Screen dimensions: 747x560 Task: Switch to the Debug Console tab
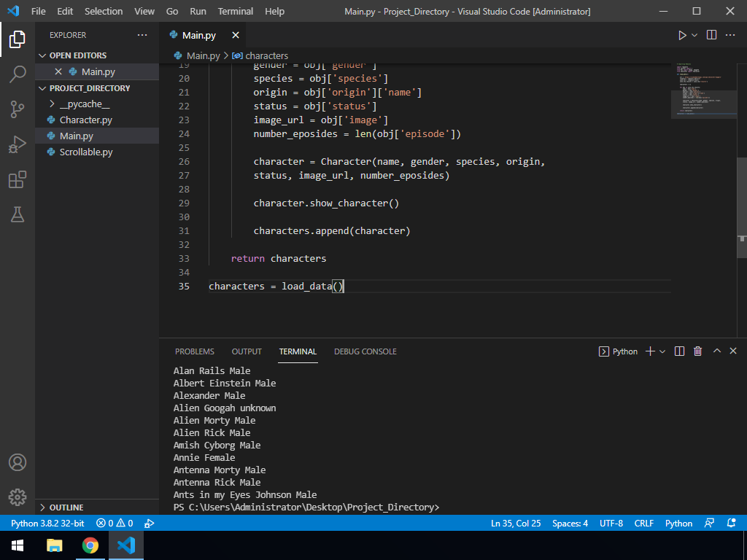(x=365, y=351)
